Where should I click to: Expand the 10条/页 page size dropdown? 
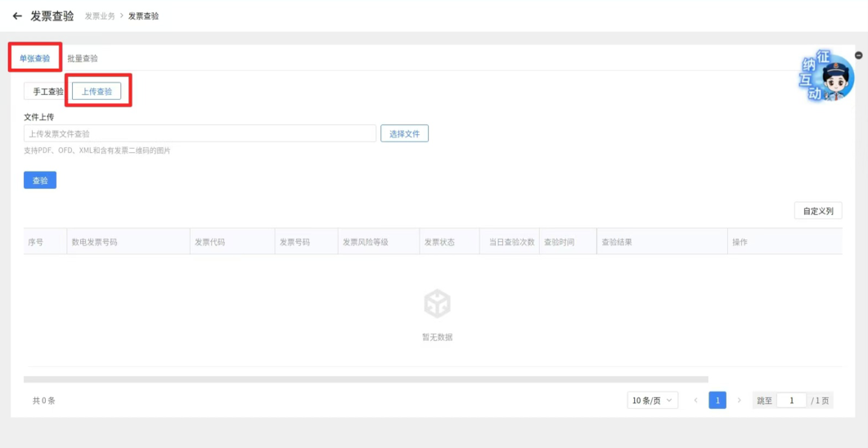coord(653,401)
